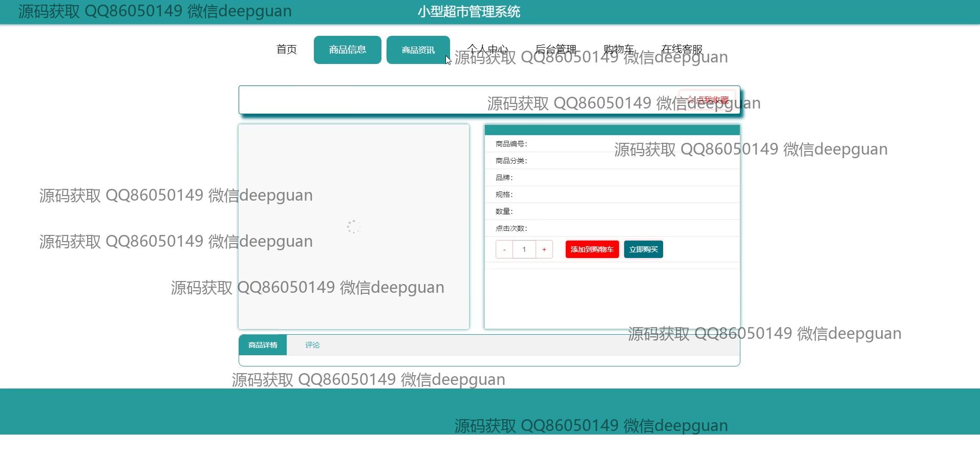The width and height of the screenshot is (980, 475).
Task: Open 商品资讯 navigation item
Action: [418, 50]
